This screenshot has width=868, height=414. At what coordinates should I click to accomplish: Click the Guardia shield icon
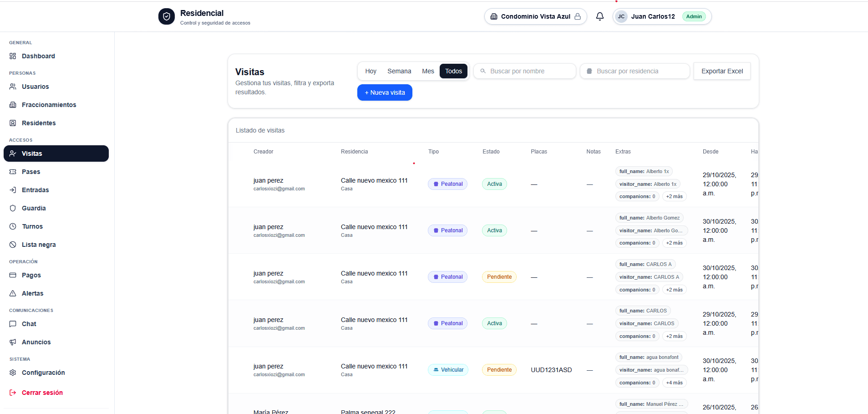(13, 208)
